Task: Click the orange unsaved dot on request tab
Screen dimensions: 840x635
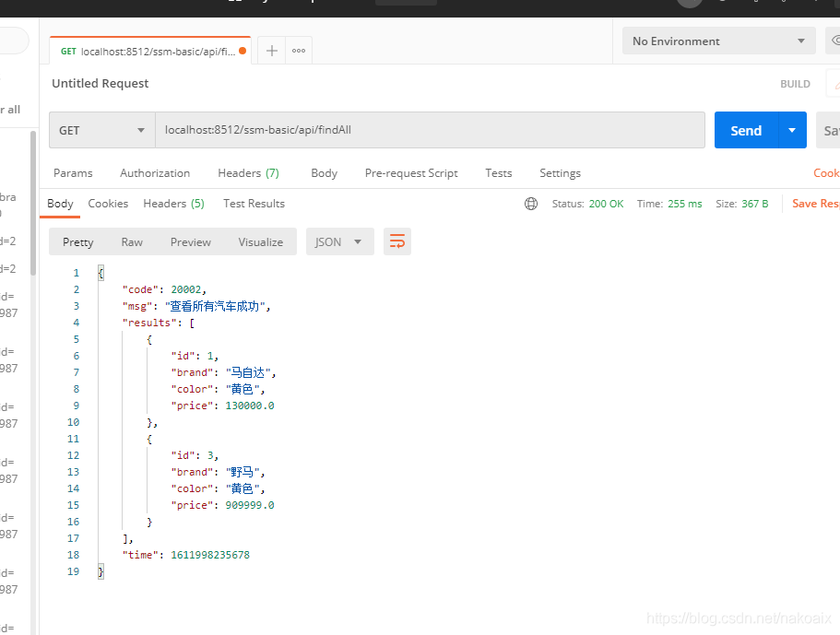Action: [243, 51]
